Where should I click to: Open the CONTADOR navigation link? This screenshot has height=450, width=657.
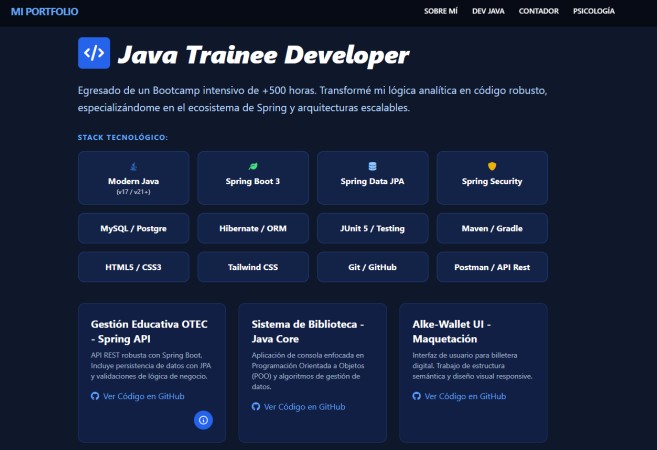538,11
